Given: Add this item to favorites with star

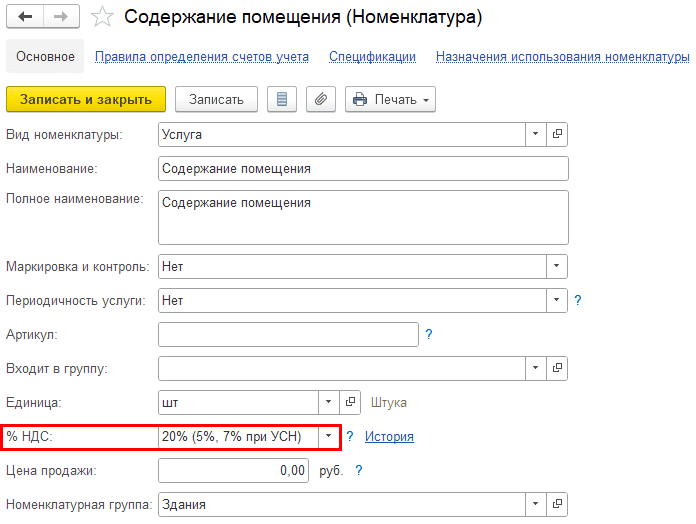Looking at the screenshot, I should point(101,17).
